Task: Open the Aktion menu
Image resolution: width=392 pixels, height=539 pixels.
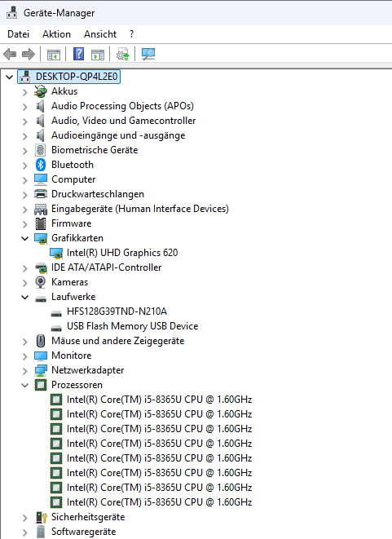Action: click(57, 34)
